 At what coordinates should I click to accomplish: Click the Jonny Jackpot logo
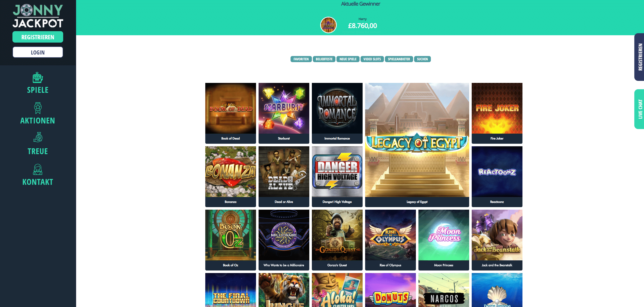click(38, 16)
